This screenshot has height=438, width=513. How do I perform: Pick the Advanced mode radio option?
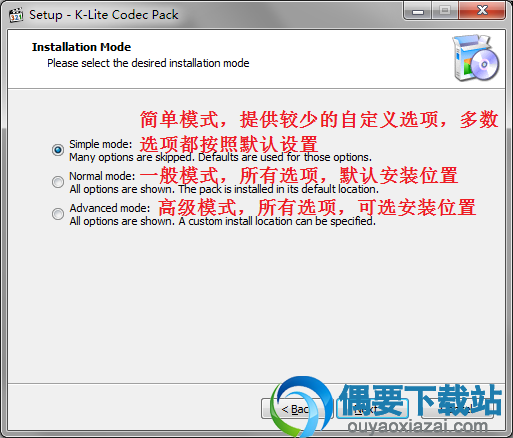click(x=58, y=214)
